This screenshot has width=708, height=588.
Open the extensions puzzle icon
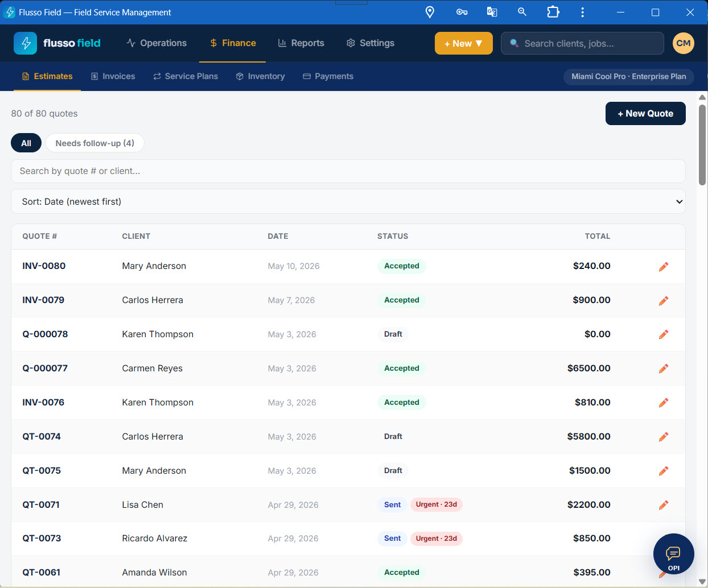tap(553, 12)
